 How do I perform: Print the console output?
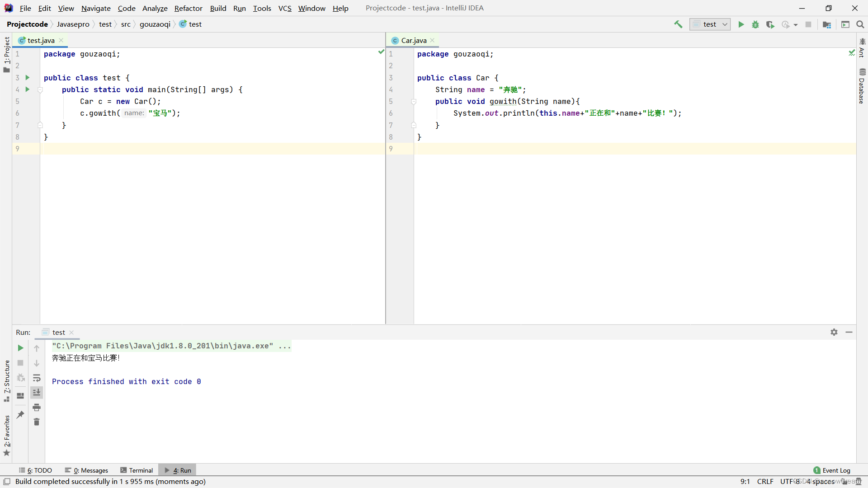pos(37,408)
